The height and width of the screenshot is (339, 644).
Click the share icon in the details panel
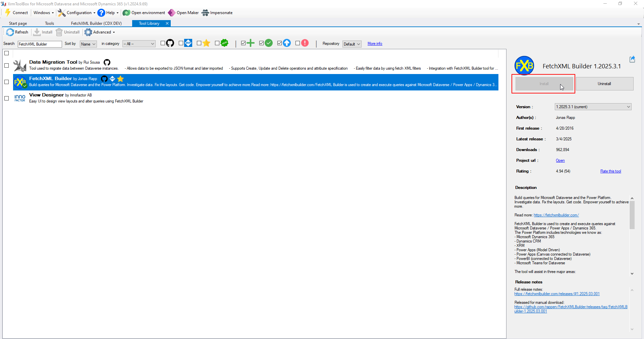pos(632,59)
